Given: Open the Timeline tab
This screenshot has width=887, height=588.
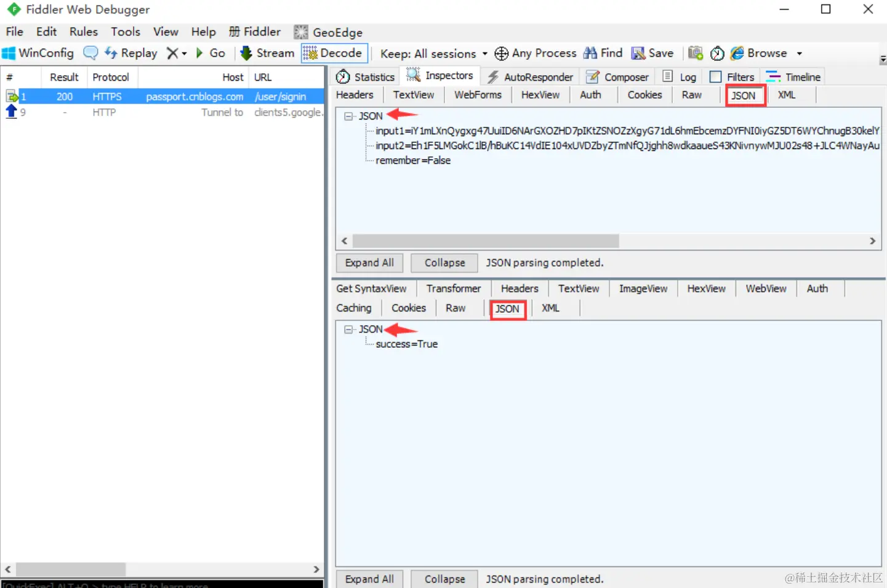Looking at the screenshot, I should pyautogui.click(x=793, y=77).
